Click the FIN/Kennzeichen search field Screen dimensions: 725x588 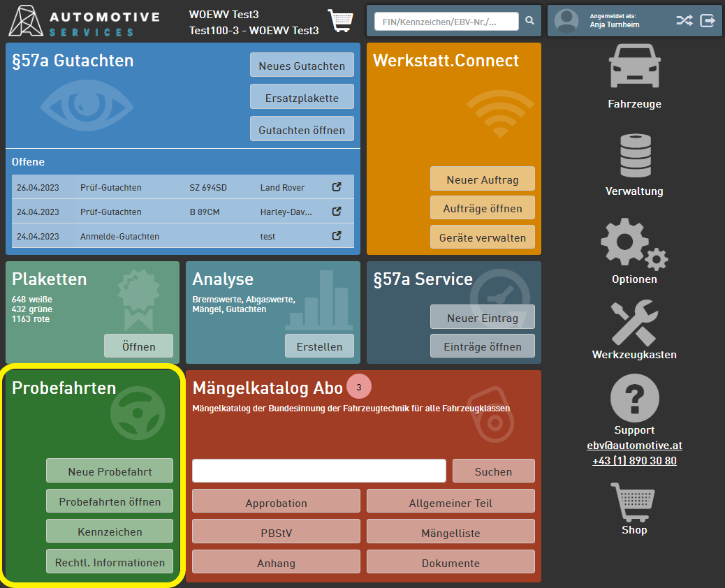446,22
